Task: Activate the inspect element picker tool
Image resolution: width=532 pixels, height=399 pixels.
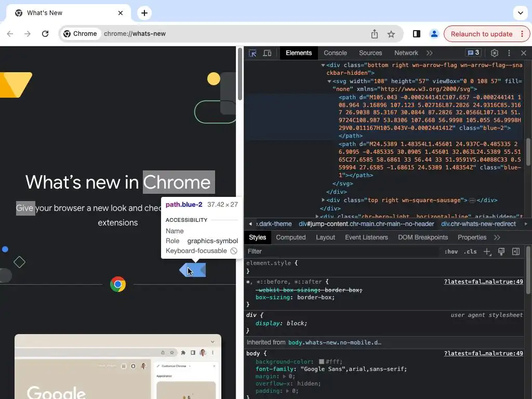Action: coord(252,53)
